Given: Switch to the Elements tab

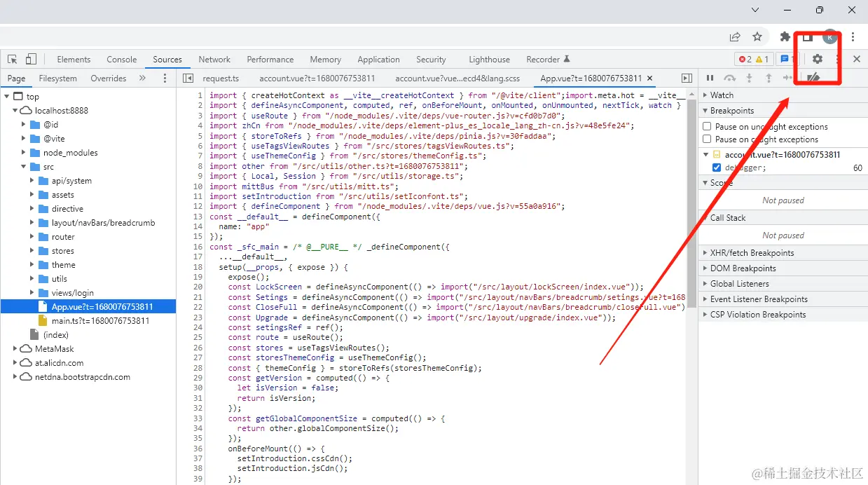Looking at the screenshot, I should [x=74, y=60].
